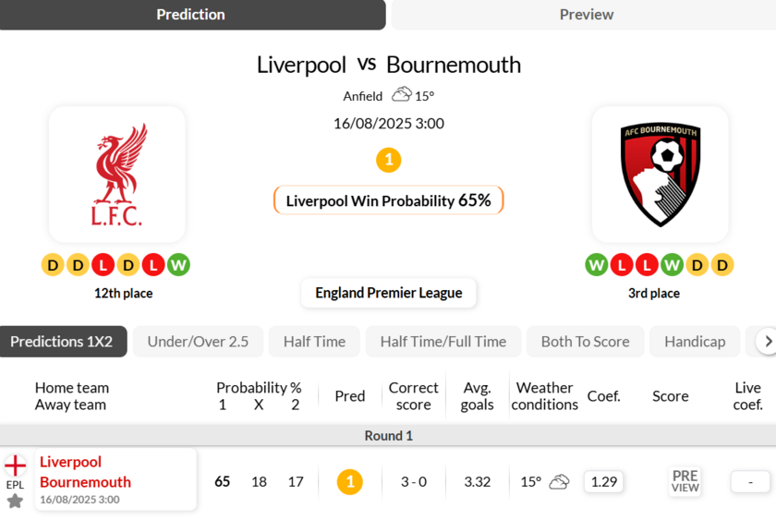Click the Liverpool team name link
This screenshot has height=532, width=776.
pyautogui.click(x=70, y=462)
